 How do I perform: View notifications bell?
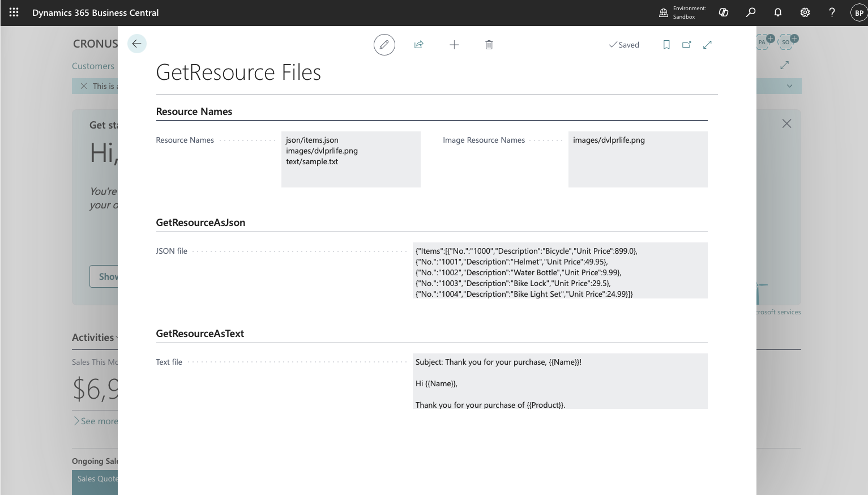pos(778,12)
